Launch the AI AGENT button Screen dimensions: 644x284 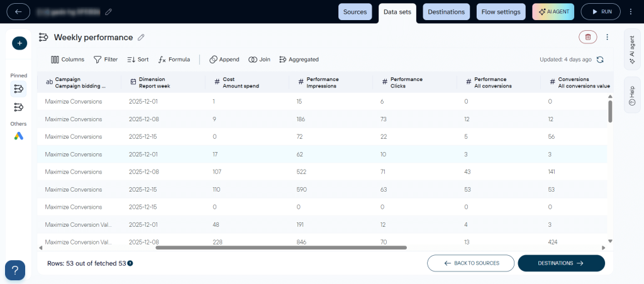[x=553, y=12]
